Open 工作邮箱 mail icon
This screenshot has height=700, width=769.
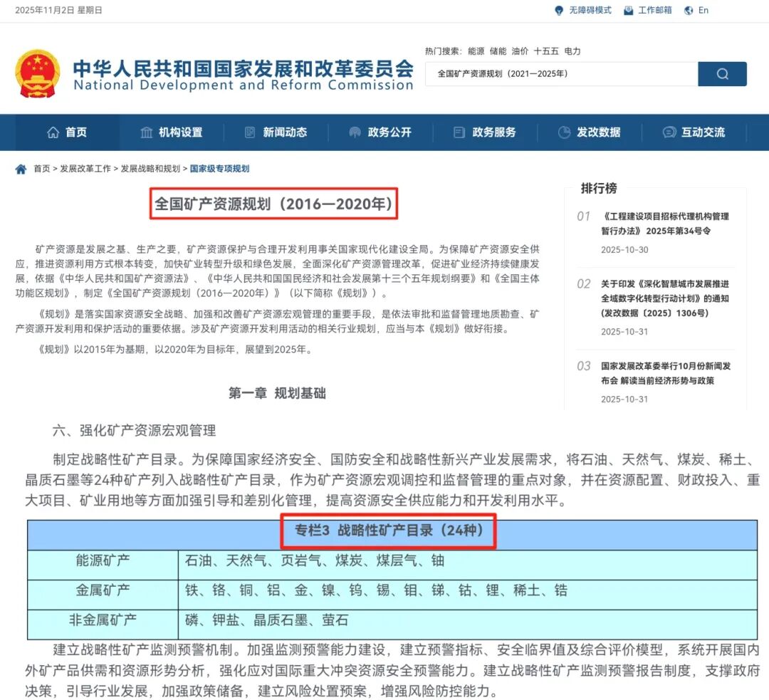[628, 11]
